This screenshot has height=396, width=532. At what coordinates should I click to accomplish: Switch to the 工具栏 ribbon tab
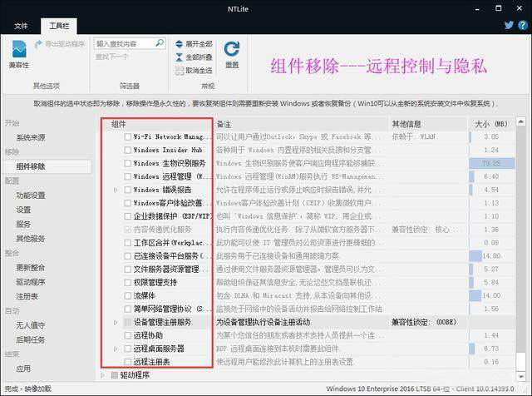tap(59, 26)
